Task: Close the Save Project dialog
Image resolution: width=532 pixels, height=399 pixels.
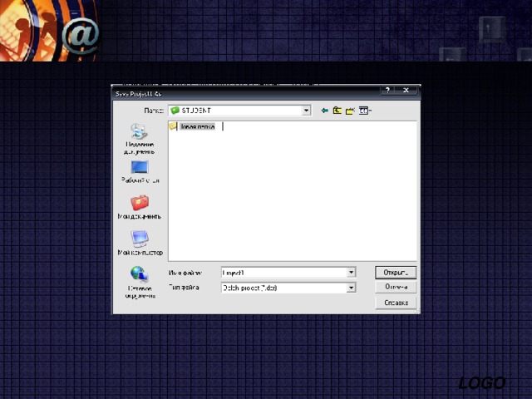Action: 406,90
